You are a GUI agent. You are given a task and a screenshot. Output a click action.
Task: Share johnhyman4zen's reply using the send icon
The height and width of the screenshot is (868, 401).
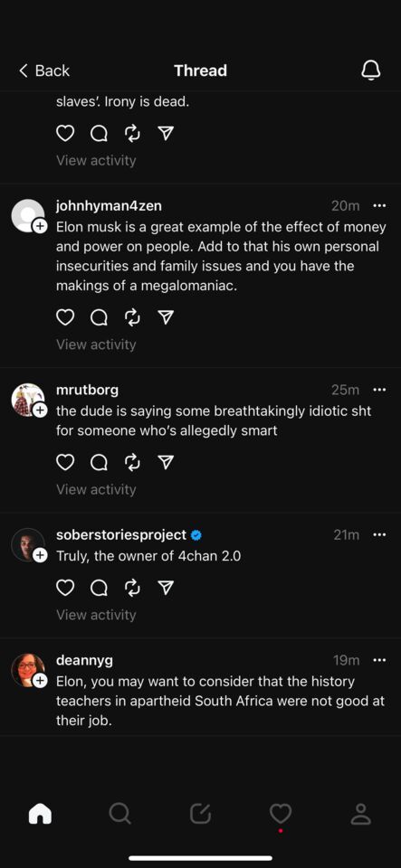(x=166, y=317)
